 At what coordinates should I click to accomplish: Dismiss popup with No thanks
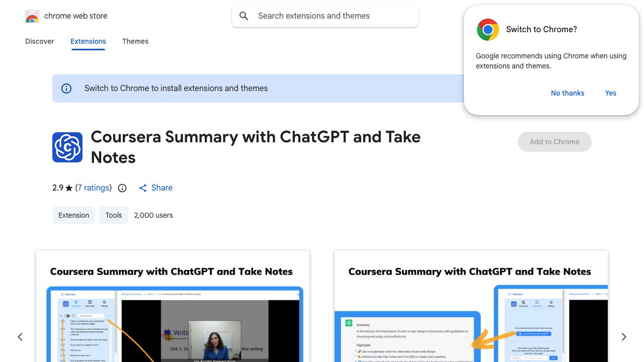(568, 93)
